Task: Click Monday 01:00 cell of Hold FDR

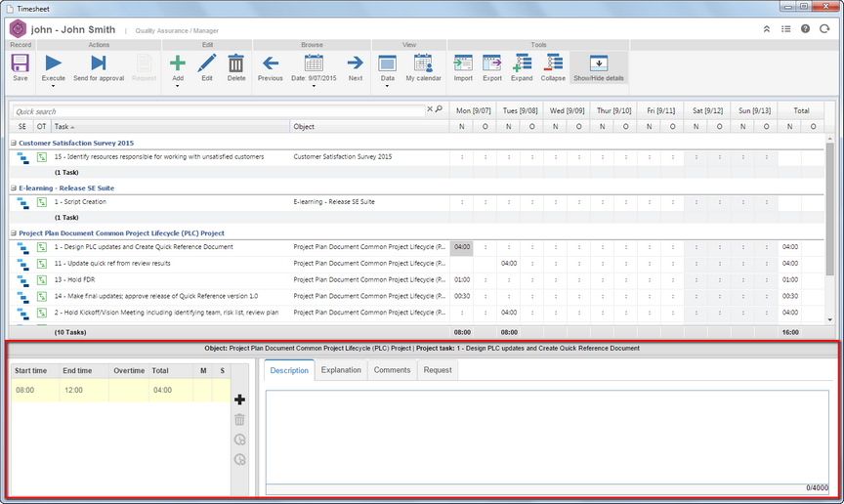Action: click(x=462, y=280)
